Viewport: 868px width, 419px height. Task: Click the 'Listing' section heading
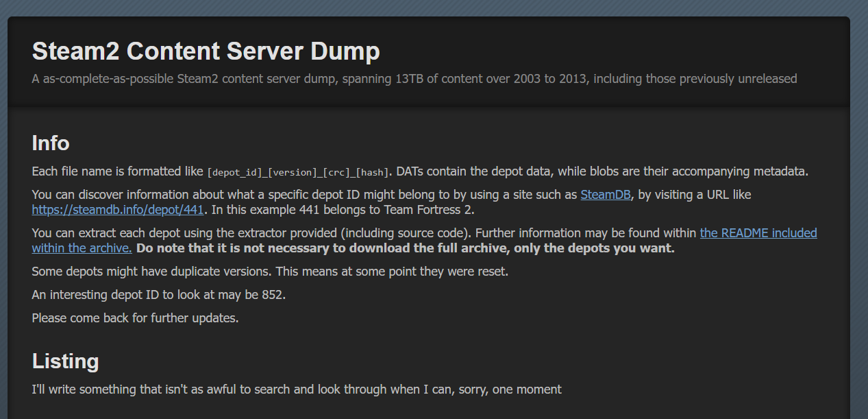[65, 361]
